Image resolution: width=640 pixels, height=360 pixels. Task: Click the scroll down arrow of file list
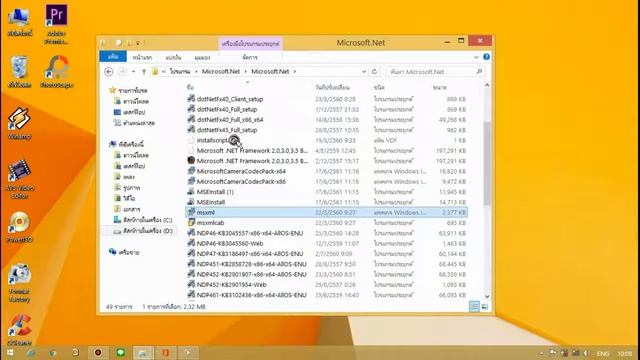pyautogui.click(x=487, y=296)
